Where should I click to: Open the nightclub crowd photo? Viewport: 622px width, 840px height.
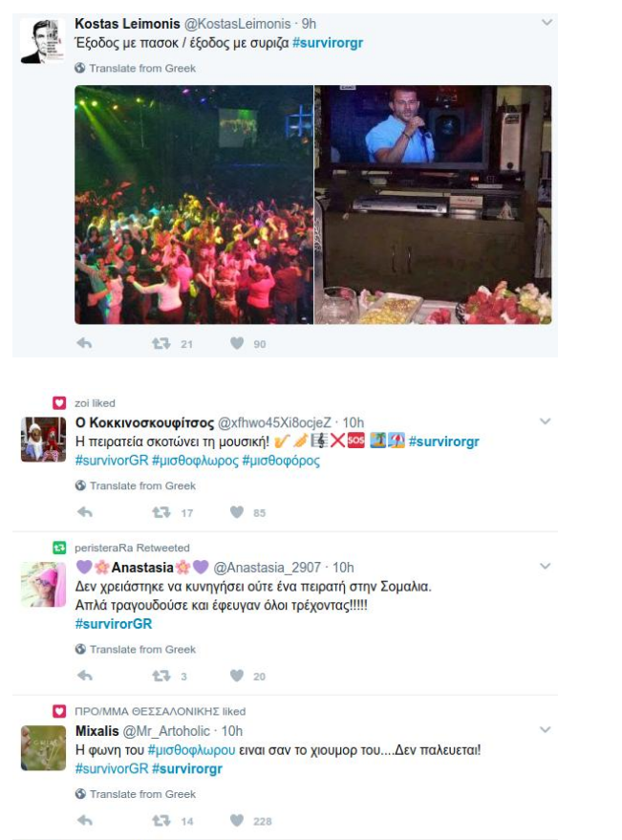pos(194,205)
